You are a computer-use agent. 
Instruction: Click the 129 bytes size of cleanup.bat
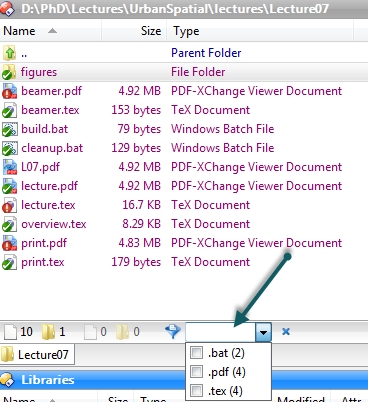(136, 148)
